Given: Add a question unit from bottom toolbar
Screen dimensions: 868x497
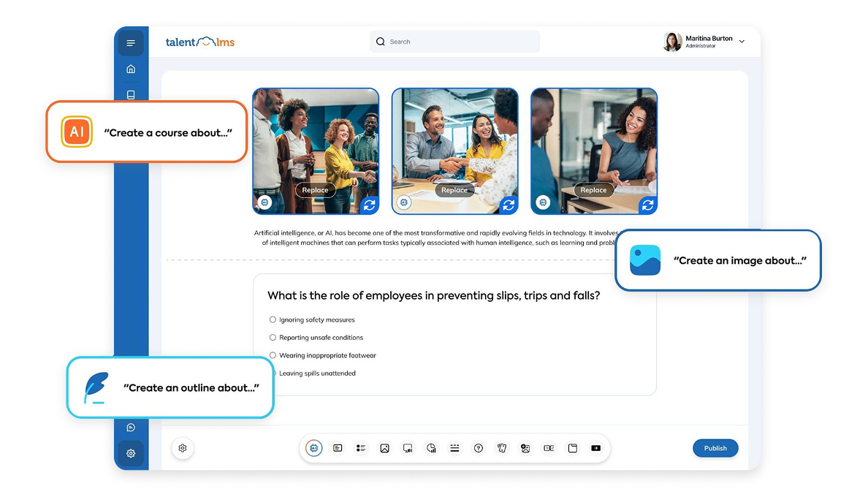Looking at the screenshot, I should 479,448.
